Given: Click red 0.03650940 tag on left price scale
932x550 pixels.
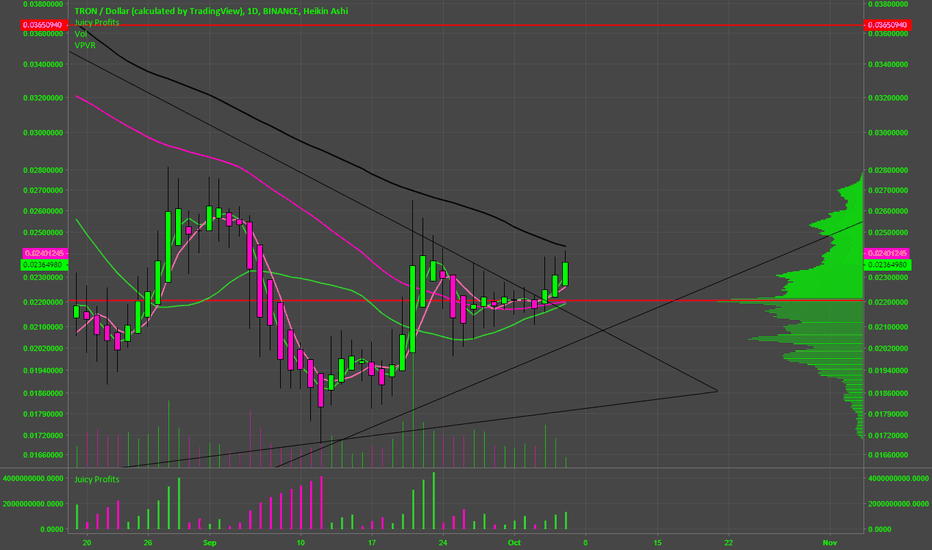Looking at the screenshot, I should (45, 25).
